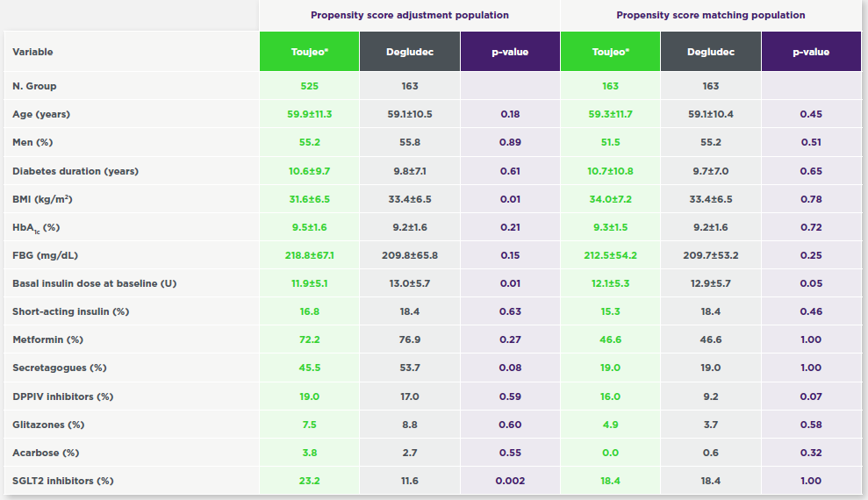Select the FBG value 218.8±67.1 cell
The image size is (868, 500).
click(309, 255)
